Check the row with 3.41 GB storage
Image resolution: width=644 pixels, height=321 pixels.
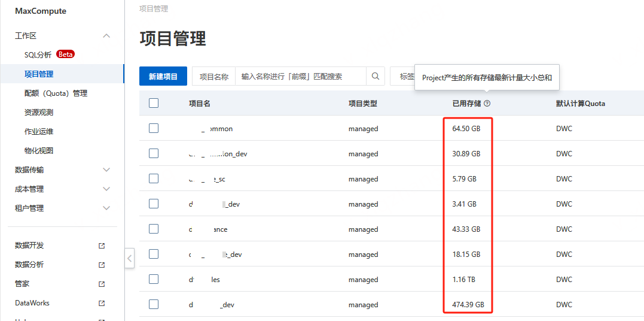[x=154, y=204]
